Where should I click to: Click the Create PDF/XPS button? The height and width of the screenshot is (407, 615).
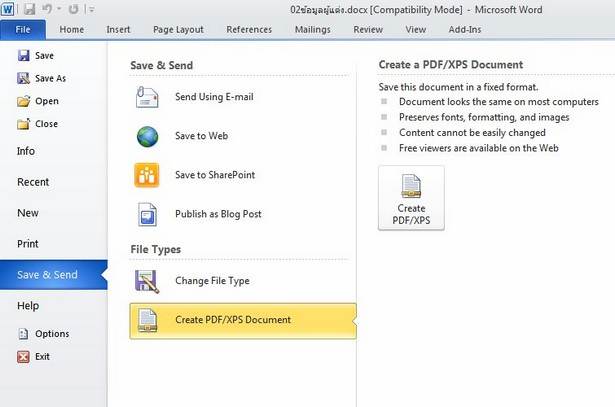pyautogui.click(x=411, y=198)
